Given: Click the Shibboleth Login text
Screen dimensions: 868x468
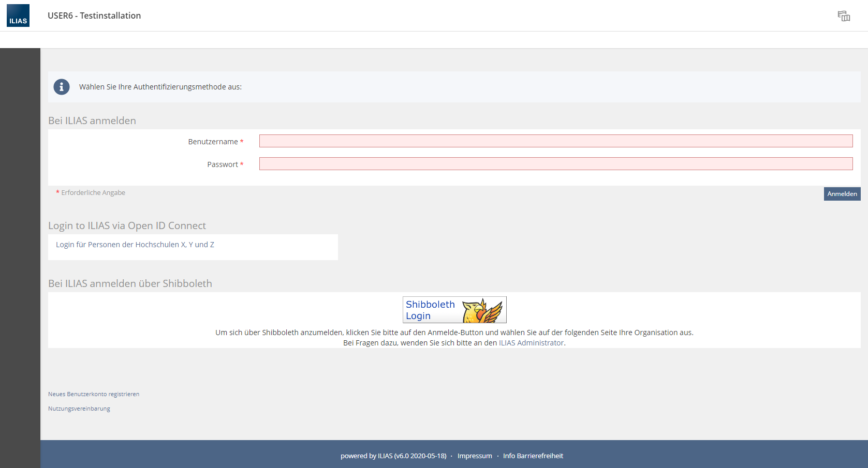Looking at the screenshot, I should pos(430,310).
